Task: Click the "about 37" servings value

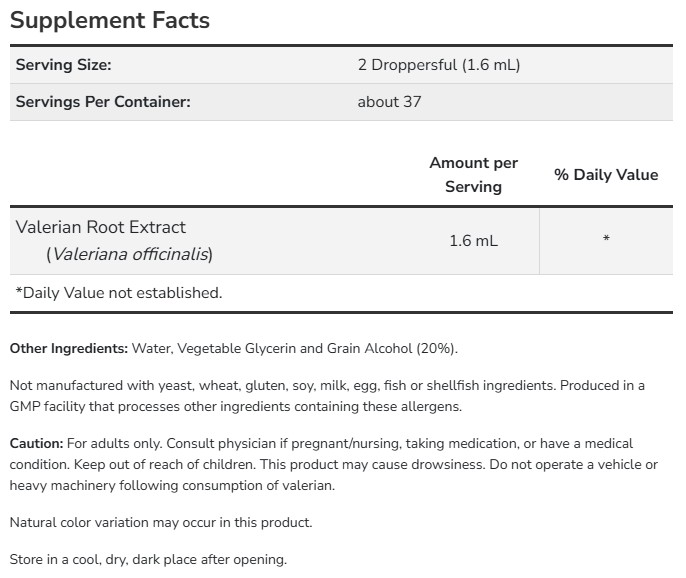Action: 392,101
